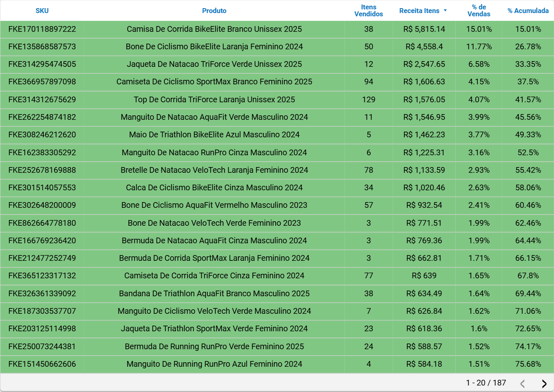Image resolution: width=554 pixels, height=392 pixels.
Task: Sort table by SKU column header
Action: tap(42, 11)
